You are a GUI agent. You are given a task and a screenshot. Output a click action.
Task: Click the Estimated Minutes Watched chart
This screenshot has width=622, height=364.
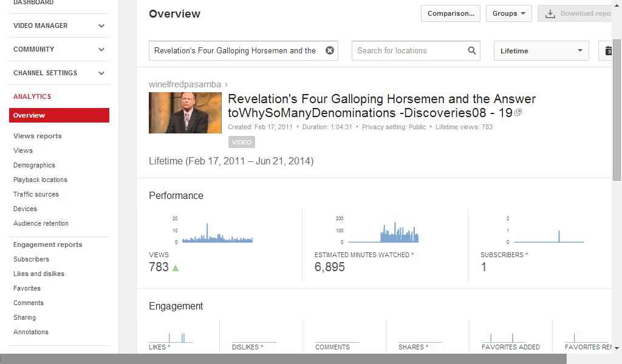pyautogui.click(x=378, y=231)
